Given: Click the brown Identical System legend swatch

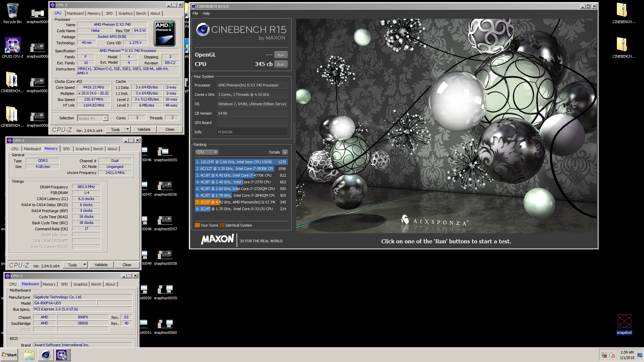Looking at the screenshot, I should pyautogui.click(x=222, y=225).
